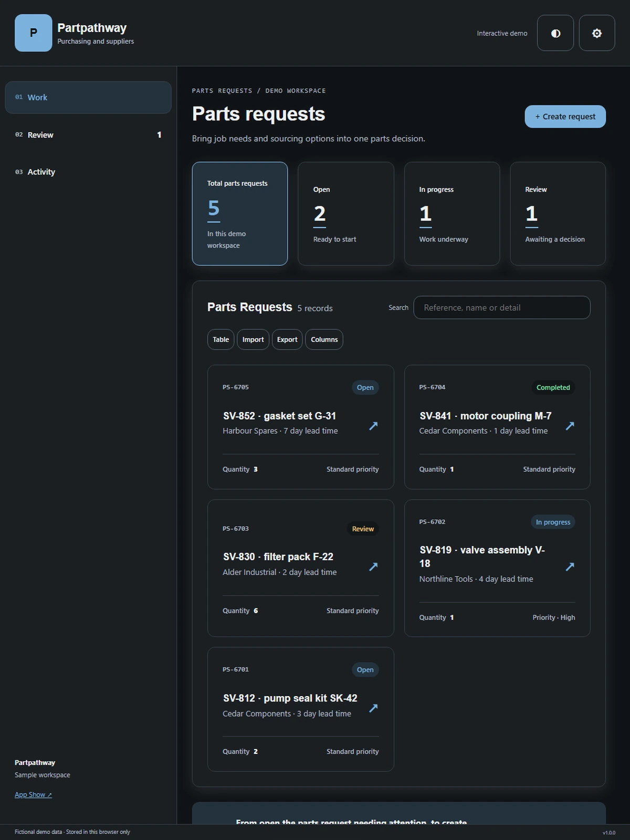
Task: Click the SV-841 motor coupling M-7 title
Action: [x=485, y=416]
